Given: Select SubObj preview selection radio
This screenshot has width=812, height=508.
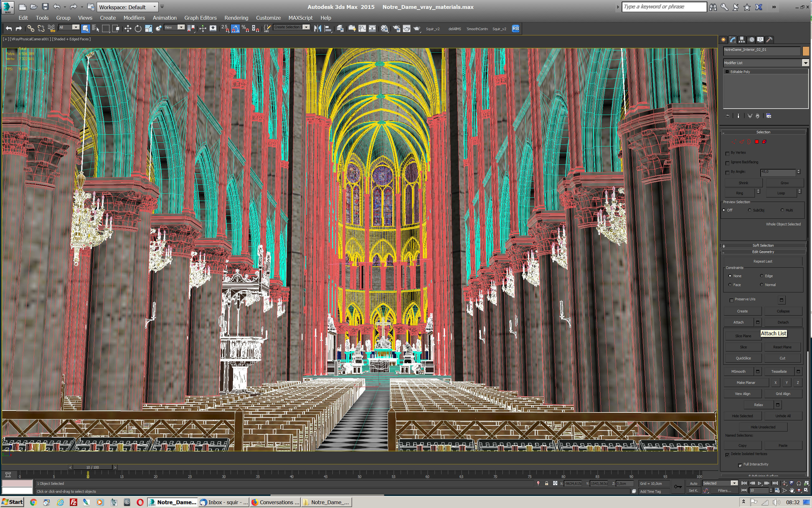Looking at the screenshot, I should 750,210.
